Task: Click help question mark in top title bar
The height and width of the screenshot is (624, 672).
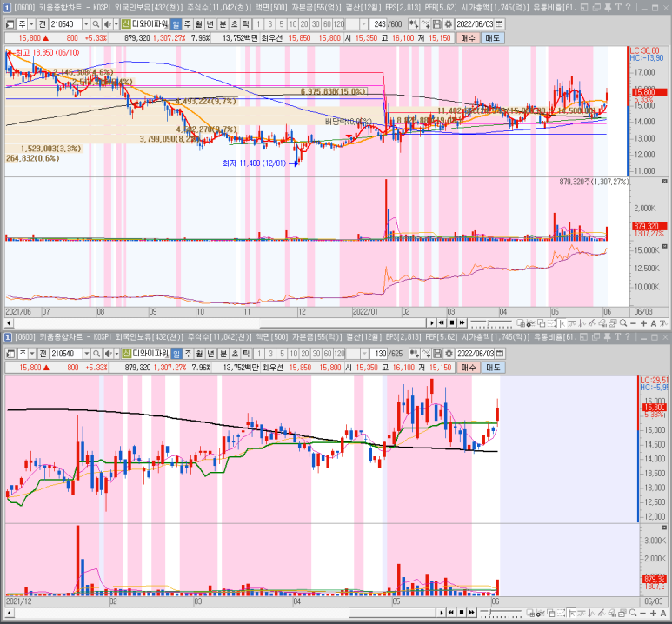Action: [x=629, y=7]
